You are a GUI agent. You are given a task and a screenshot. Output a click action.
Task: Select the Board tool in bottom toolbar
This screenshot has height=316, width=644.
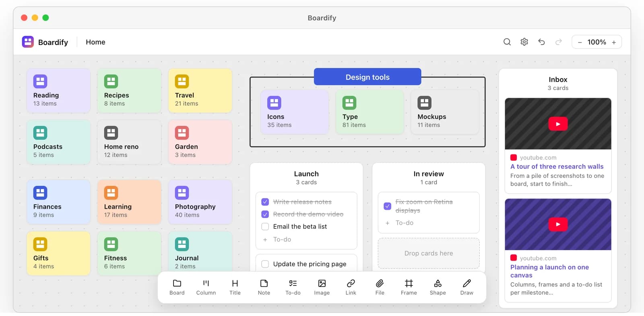click(x=177, y=287)
